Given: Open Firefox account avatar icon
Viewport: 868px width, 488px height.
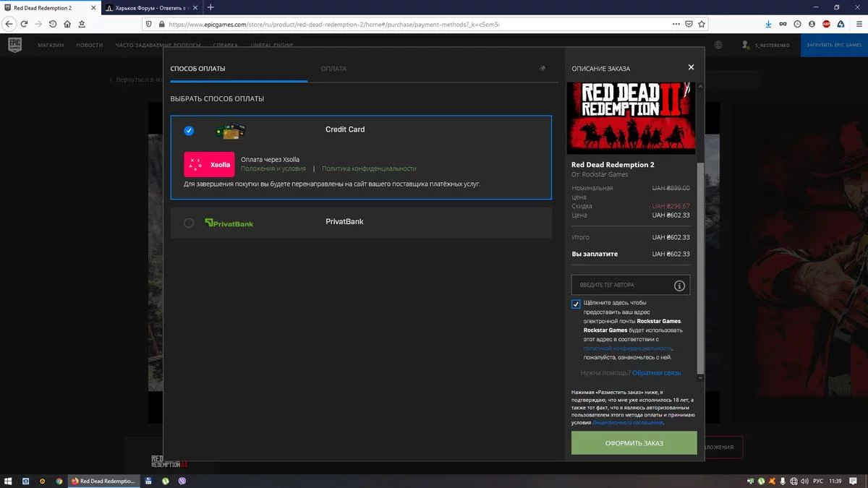Looking at the screenshot, I should [x=812, y=24].
